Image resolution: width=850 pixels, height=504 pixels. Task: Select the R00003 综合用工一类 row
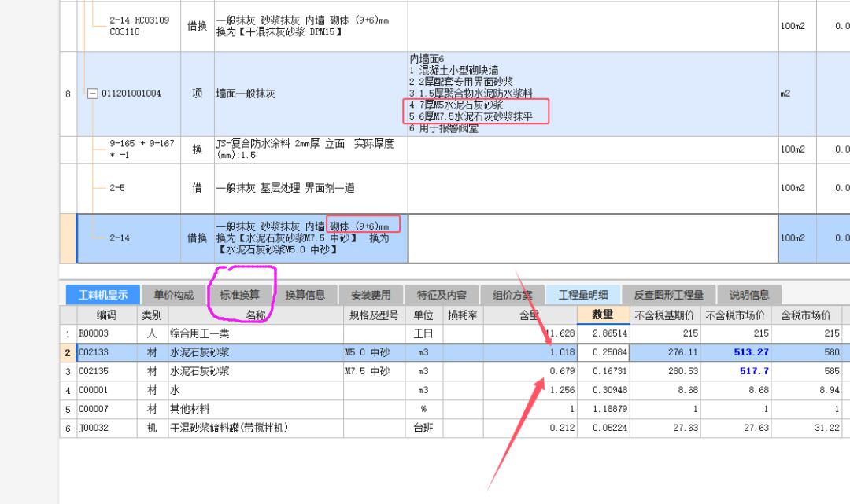pyautogui.click(x=454, y=333)
